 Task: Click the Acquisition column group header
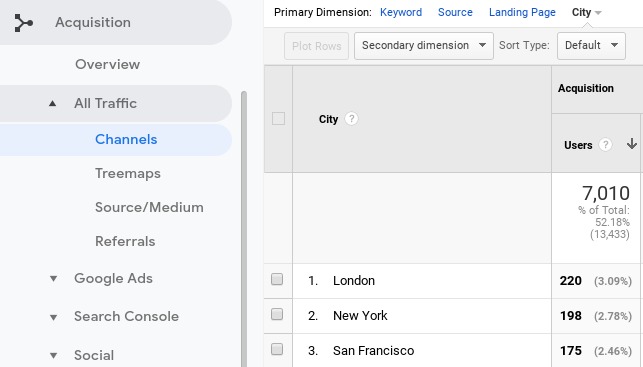586,88
